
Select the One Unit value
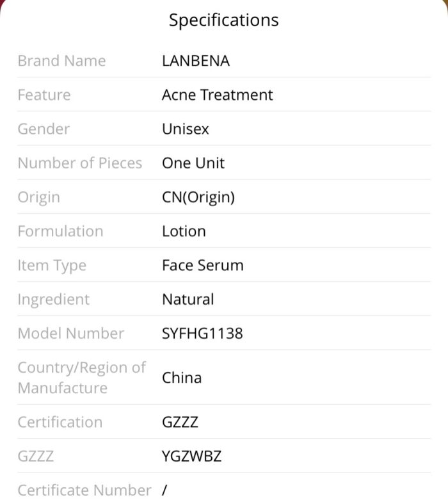[x=193, y=163]
